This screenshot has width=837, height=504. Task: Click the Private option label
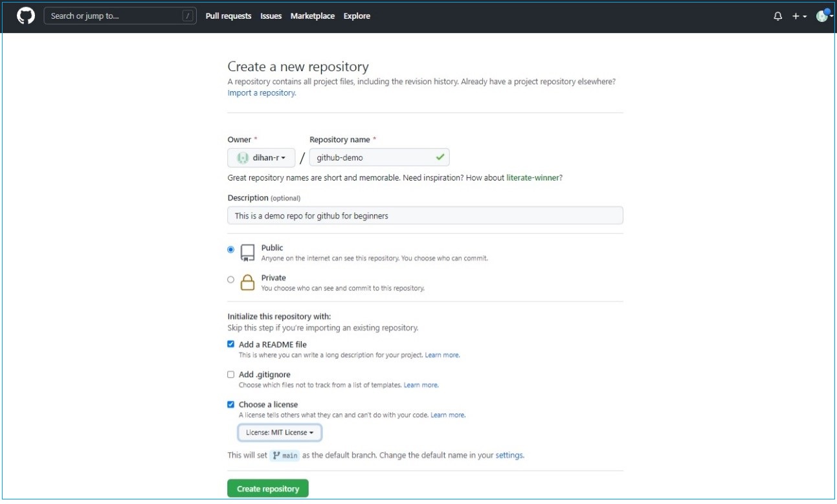(274, 278)
